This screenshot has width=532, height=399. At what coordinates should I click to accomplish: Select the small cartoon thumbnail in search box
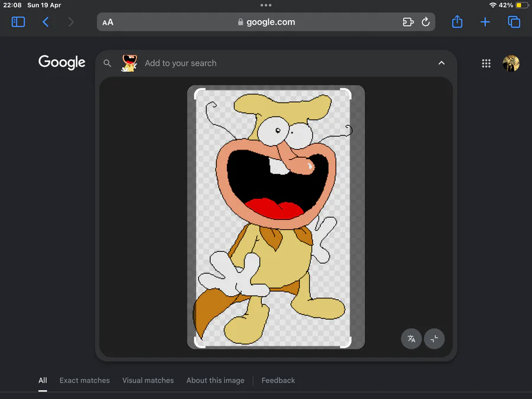pos(129,63)
